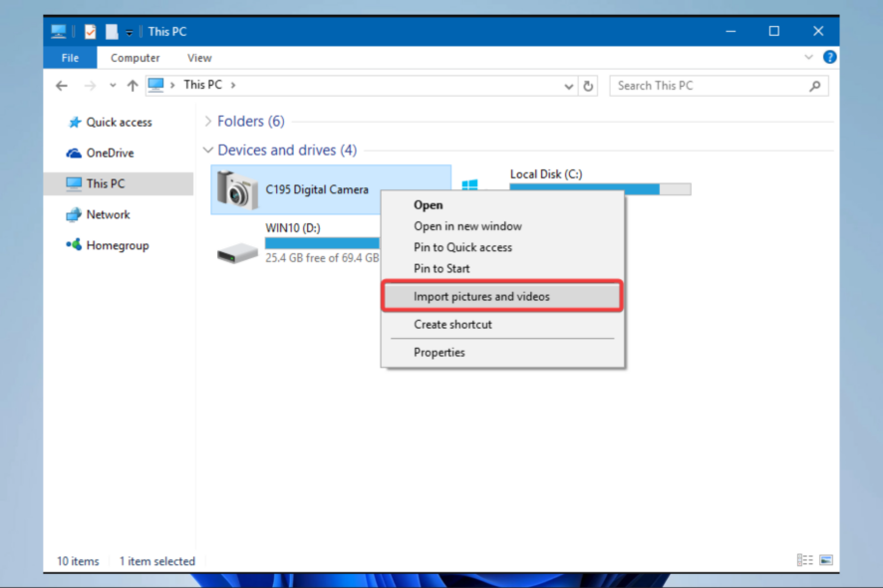Screen dimensions: 883x588
Task: Open the Quick Access Toolbar customize arrow
Action: tap(129, 33)
